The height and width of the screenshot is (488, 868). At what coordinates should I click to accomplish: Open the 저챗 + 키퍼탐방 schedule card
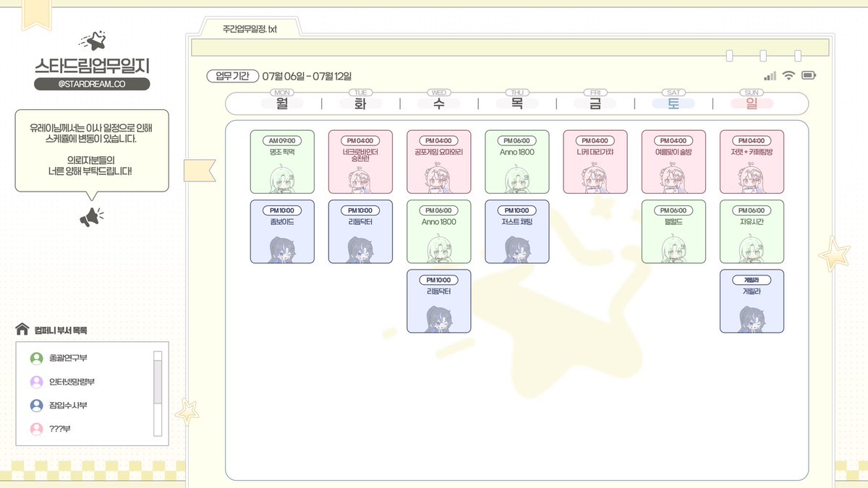[752, 162]
